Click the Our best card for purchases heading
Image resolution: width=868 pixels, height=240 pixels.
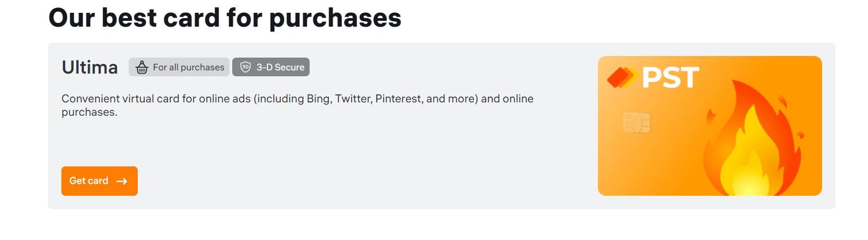point(225,18)
